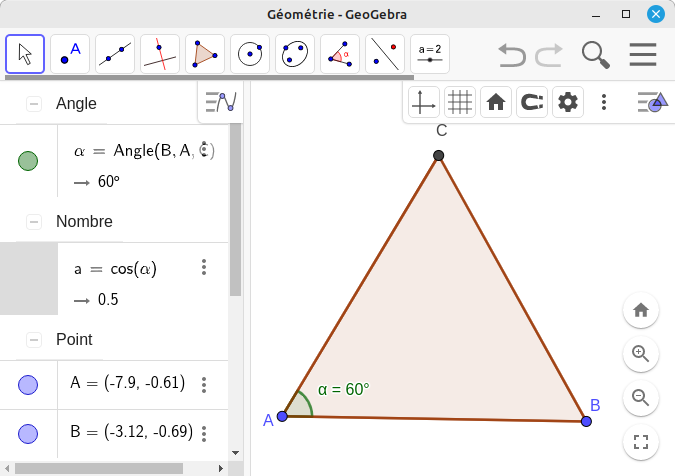
Task: Toggle visibility of point A
Action: point(28,384)
